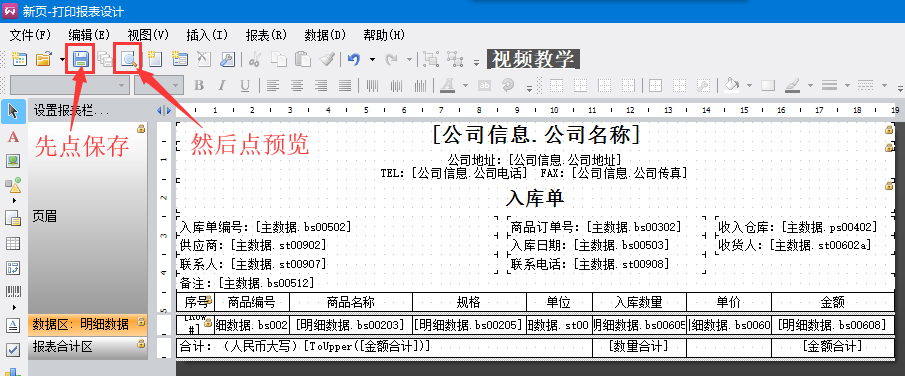The width and height of the screenshot is (905, 376).
Task: Expand the Undo history dropdown arrow
Action: coord(372,59)
